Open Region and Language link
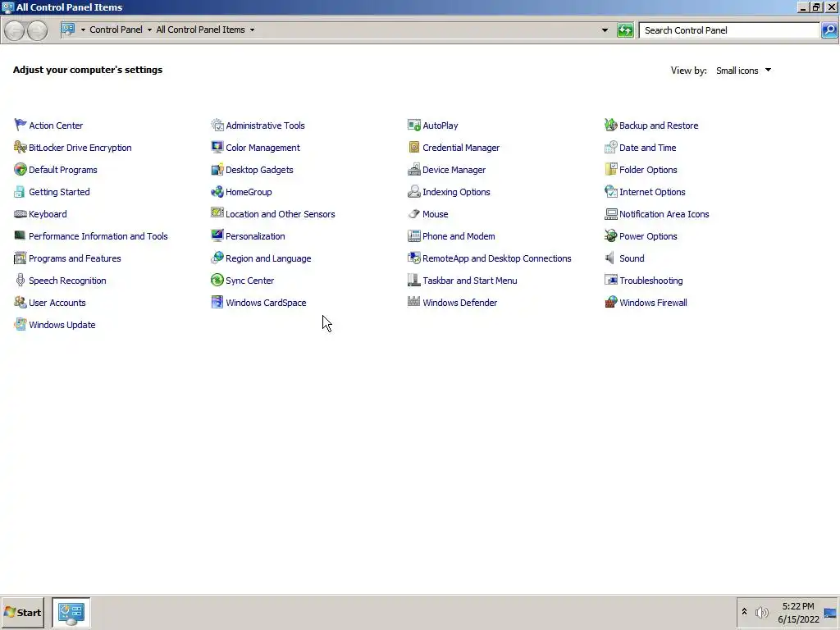Image resolution: width=840 pixels, height=630 pixels. coord(268,258)
